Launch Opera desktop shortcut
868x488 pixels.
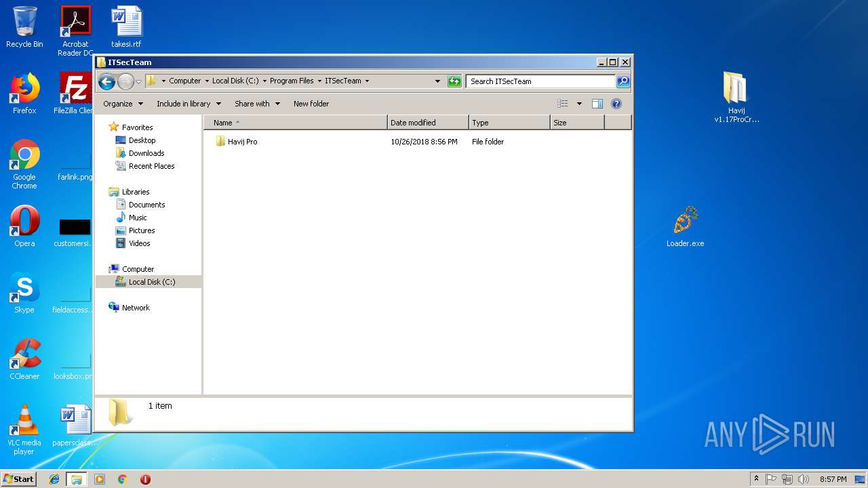(24, 226)
